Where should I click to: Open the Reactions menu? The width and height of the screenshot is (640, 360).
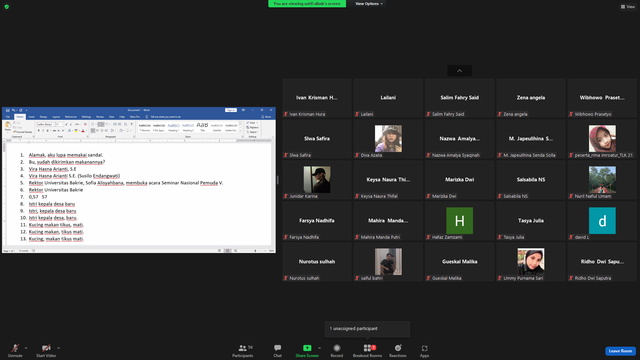(x=398, y=350)
